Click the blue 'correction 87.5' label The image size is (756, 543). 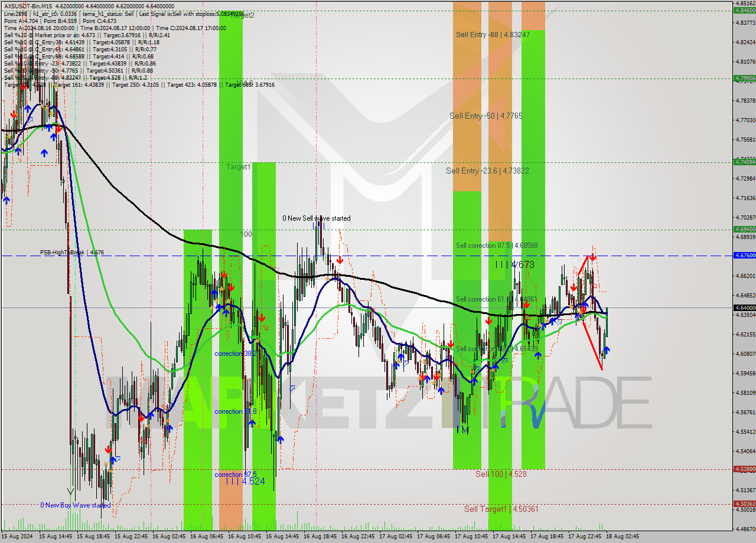click(x=235, y=475)
